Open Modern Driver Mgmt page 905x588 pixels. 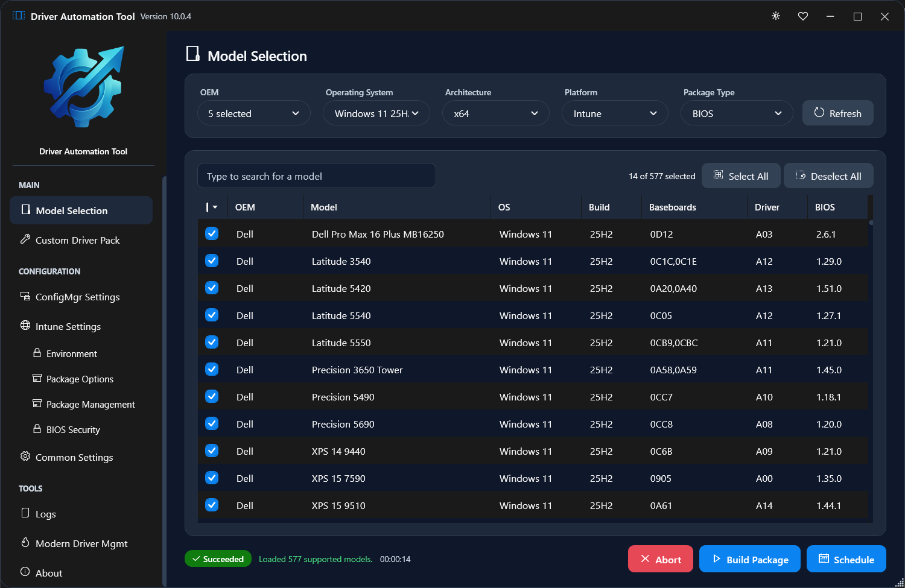[81, 543]
